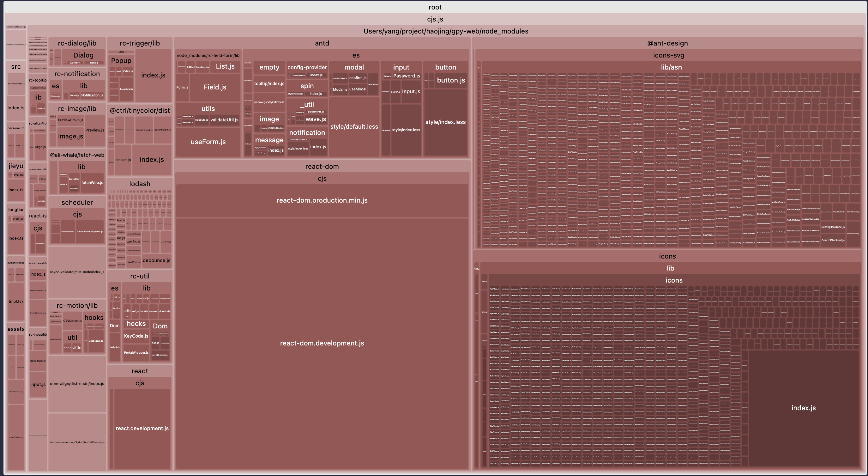
Task: Click the fetchWeb.js cell in @ali-whale/fetch-web
Action: click(x=92, y=182)
